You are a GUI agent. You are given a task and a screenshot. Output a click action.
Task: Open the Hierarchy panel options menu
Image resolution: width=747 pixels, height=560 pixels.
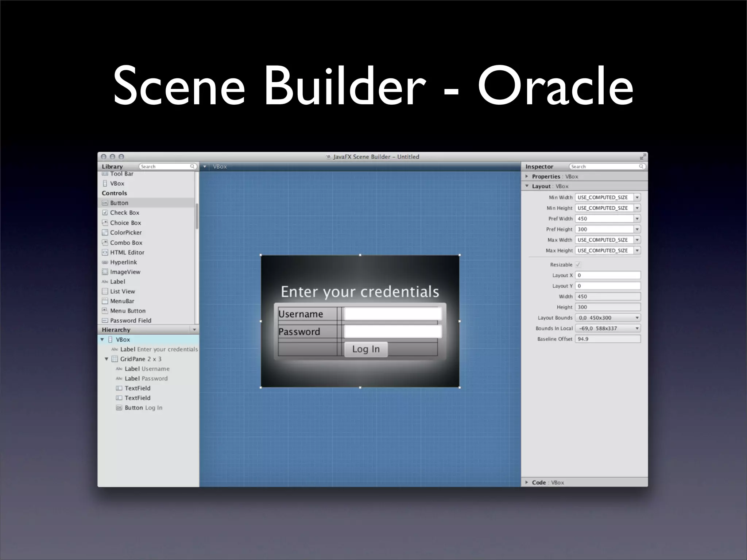194,330
